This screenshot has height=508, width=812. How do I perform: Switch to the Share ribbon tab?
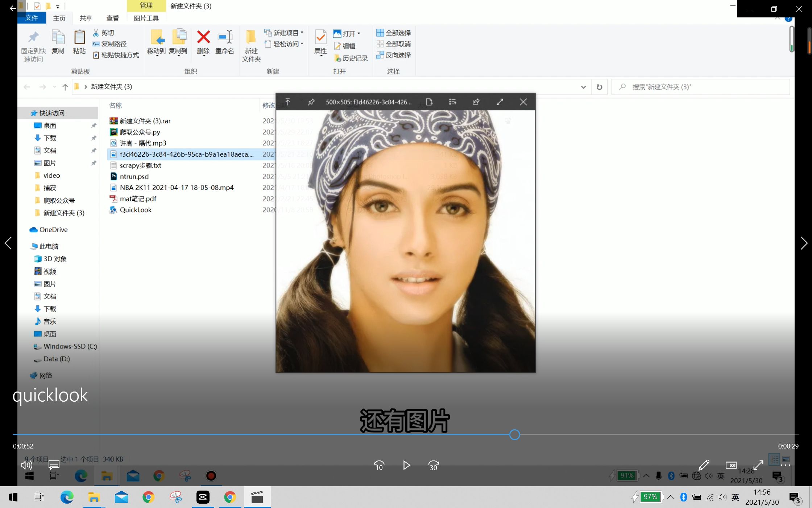click(x=86, y=18)
